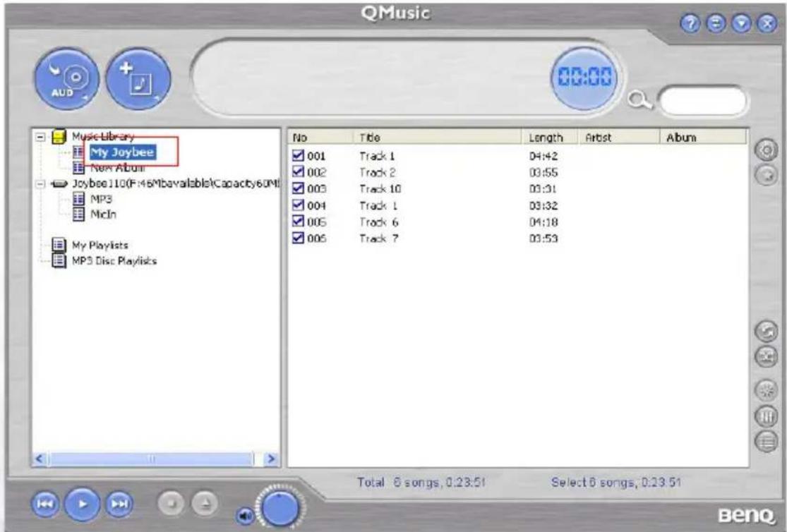Open help with the question mark icon
The image size is (787, 532).
tap(690, 23)
